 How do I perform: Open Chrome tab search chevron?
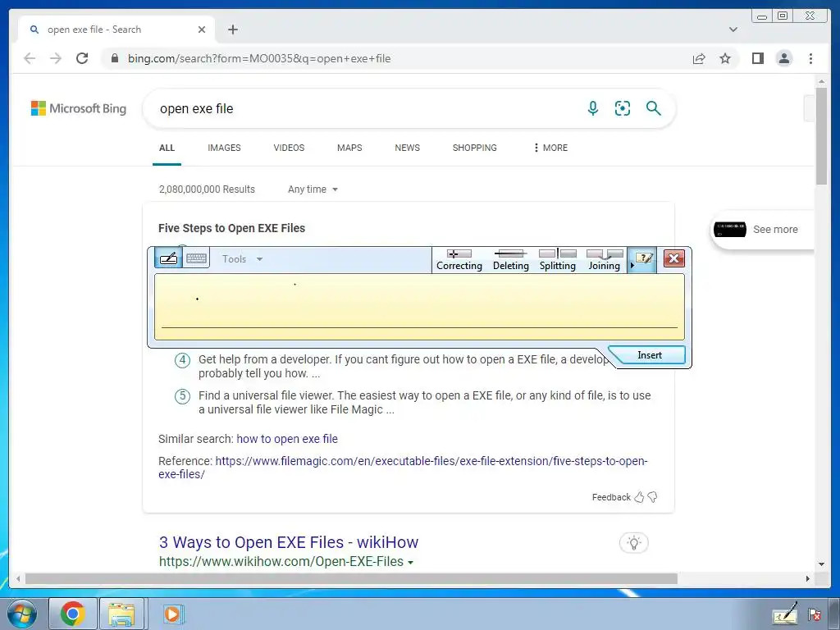[x=733, y=30]
